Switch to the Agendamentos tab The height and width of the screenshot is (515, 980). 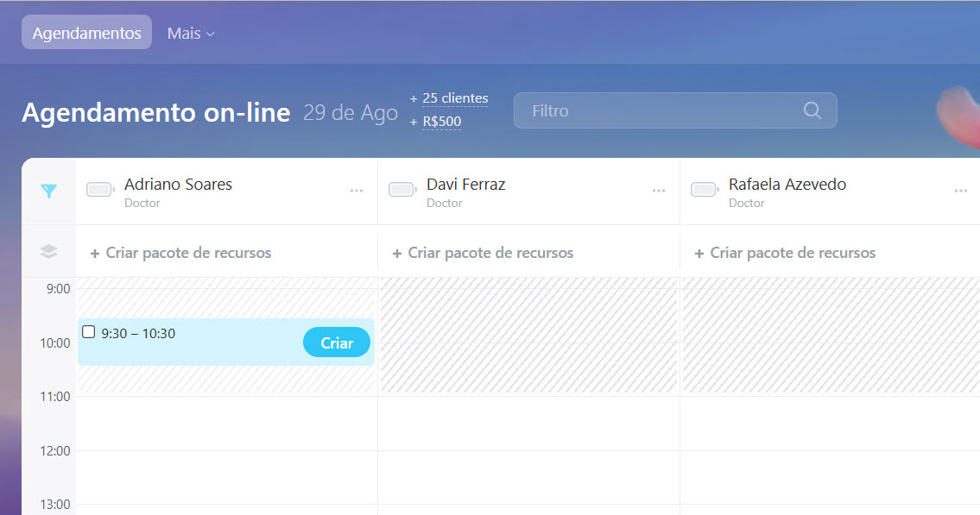point(86,33)
